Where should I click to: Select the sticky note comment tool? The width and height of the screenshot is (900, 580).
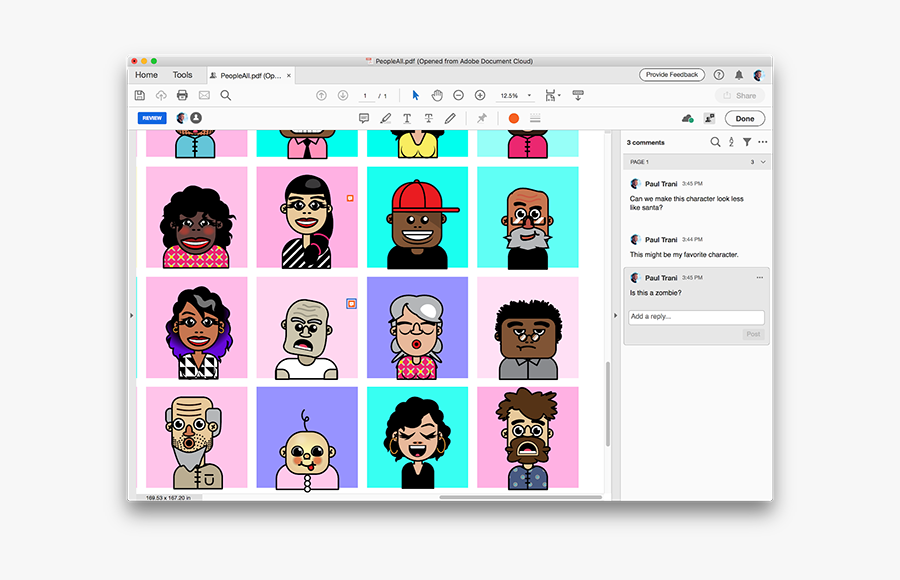364,118
